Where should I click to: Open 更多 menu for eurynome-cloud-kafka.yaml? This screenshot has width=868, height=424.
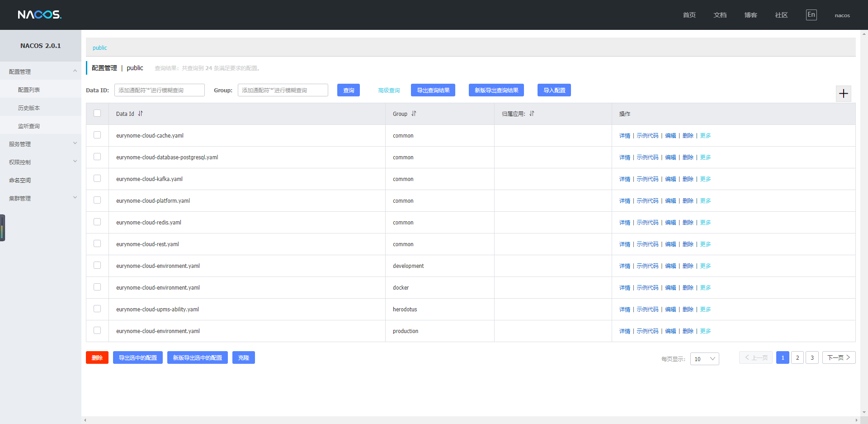tap(705, 179)
